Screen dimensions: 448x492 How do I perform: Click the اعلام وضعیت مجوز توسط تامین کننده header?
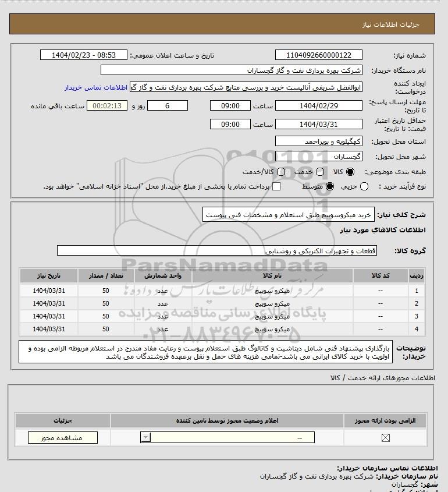(227, 421)
